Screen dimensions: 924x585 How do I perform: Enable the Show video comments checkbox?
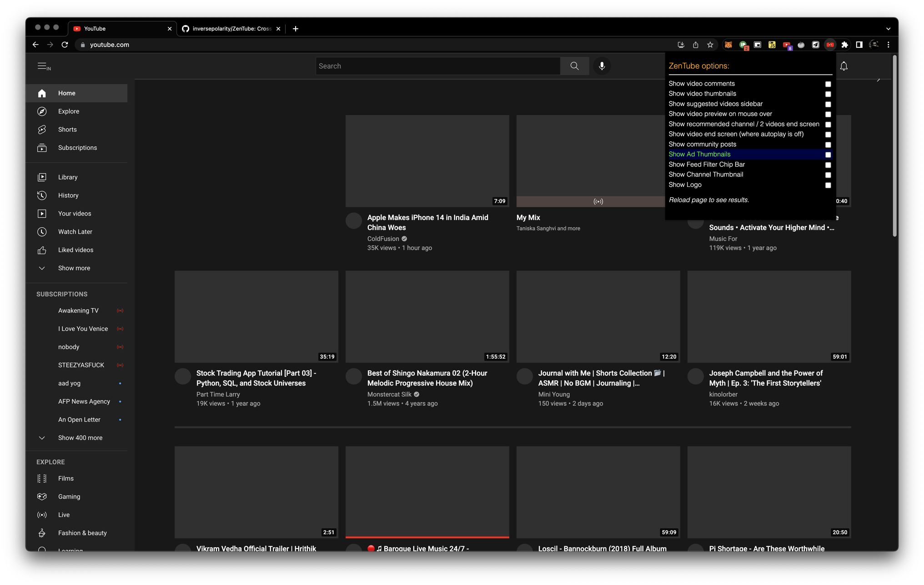(828, 84)
